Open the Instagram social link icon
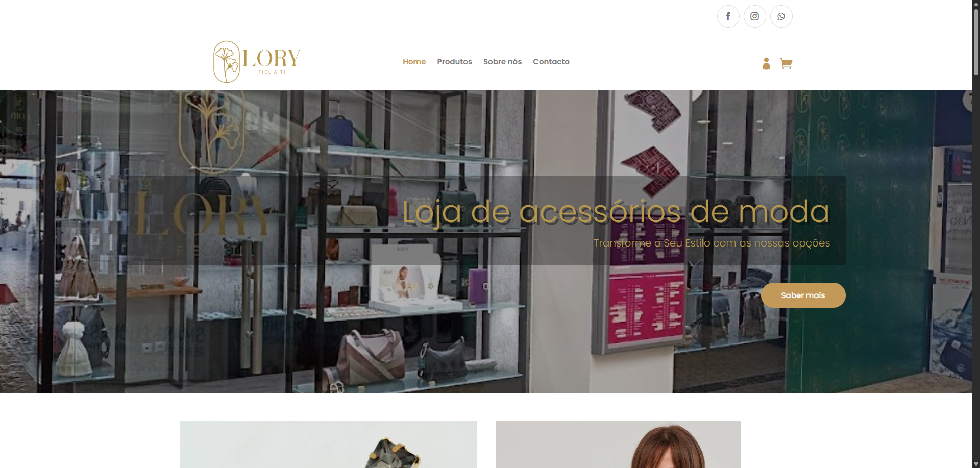 pos(754,16)
